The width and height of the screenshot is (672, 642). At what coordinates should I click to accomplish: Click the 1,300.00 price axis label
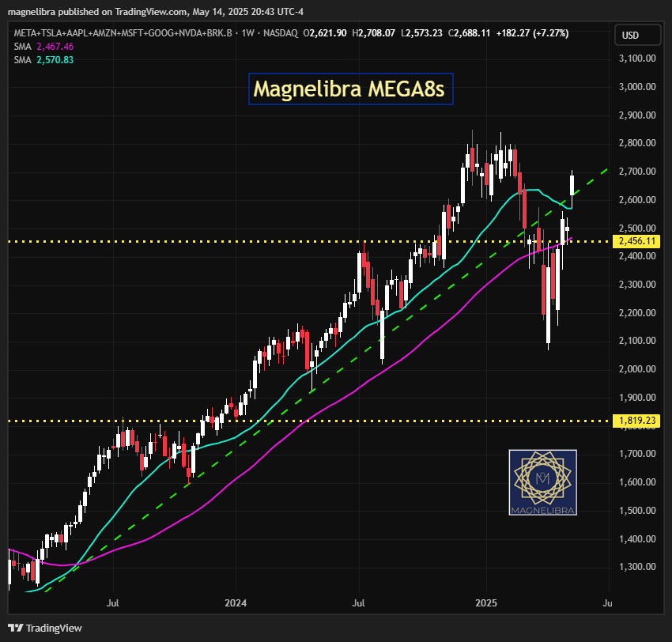click(x=637, y=567)
